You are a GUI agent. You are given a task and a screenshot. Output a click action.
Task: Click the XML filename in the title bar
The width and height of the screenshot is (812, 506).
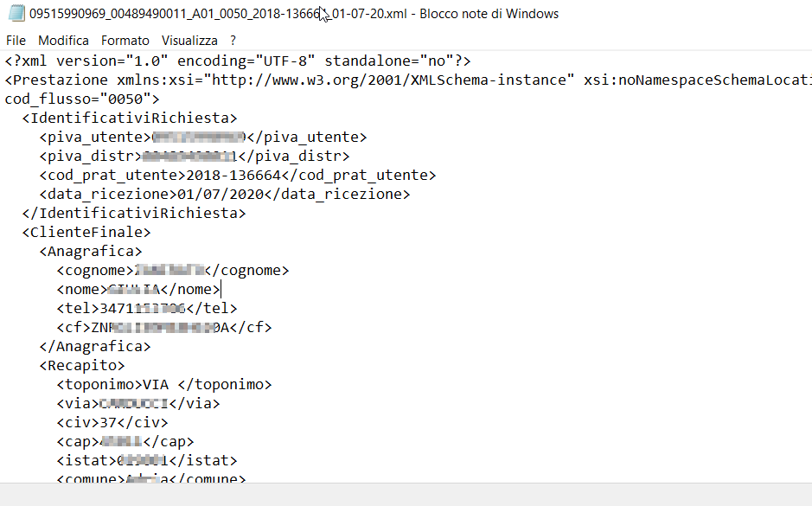216,14
